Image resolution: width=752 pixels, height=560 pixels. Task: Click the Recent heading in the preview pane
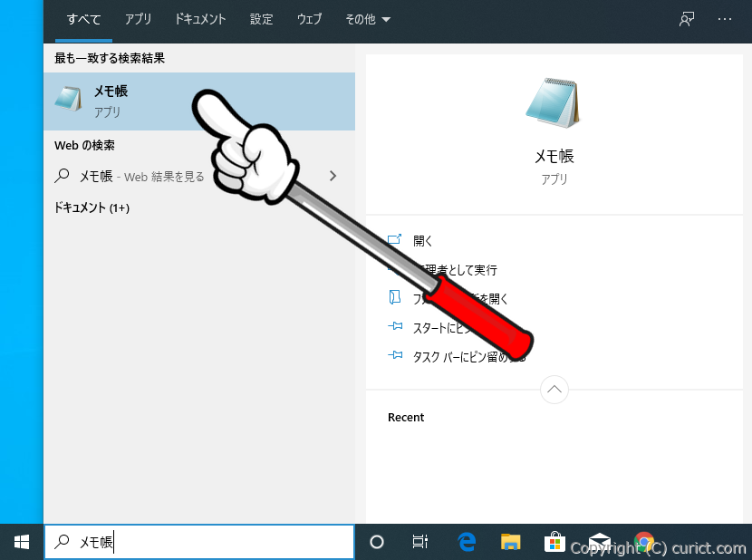pos(406,418)
